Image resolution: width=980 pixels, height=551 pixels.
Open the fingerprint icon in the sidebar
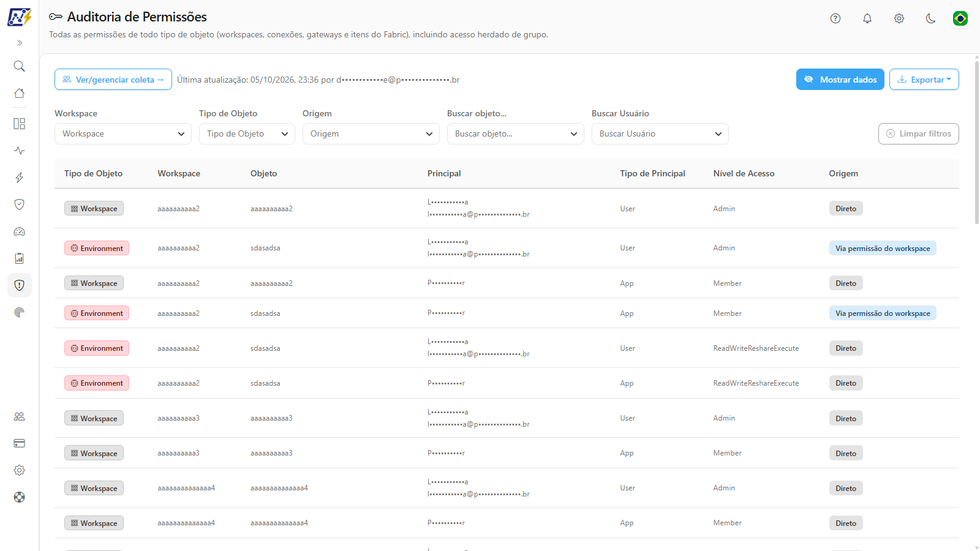coord(20,312)
